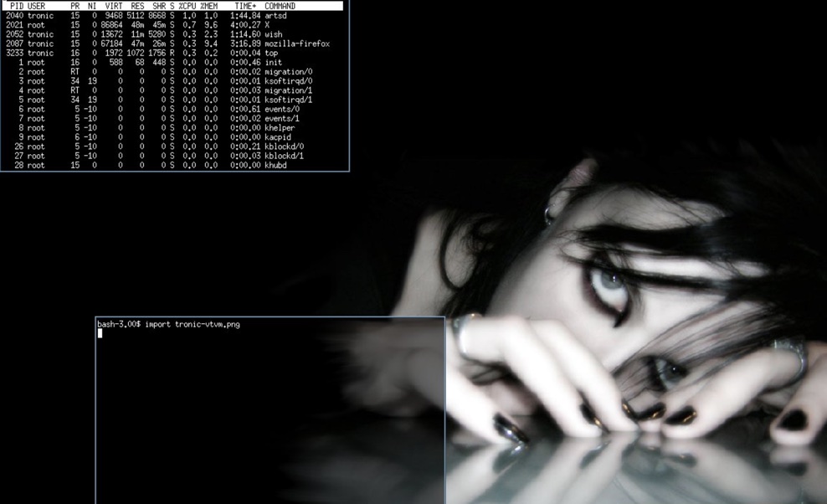Select the artsd process row
The width and height of the screenshot is (827, 504).
167,15
